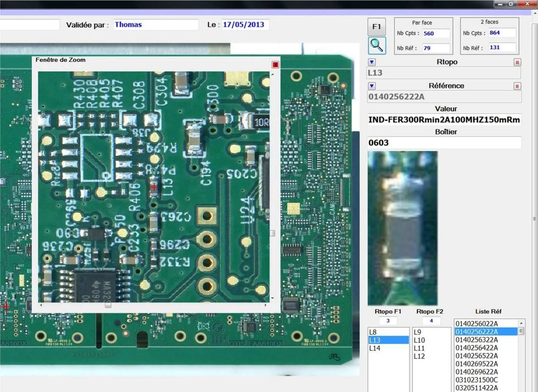Click the title bar restore button
Screen dimensions: 538x392
(511, 4)
